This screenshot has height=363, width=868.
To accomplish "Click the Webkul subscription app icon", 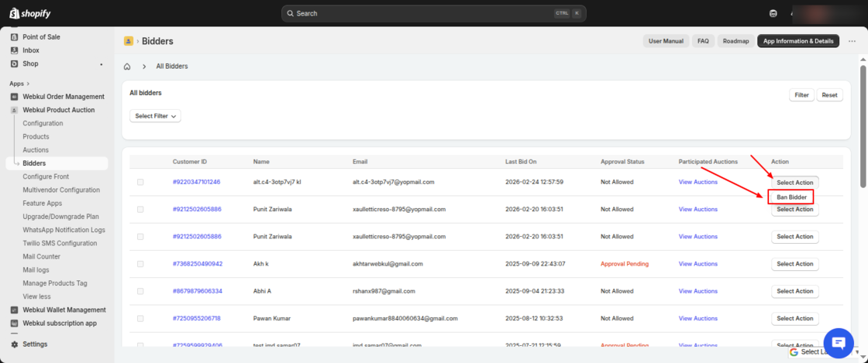I will (x=15, y=324).
